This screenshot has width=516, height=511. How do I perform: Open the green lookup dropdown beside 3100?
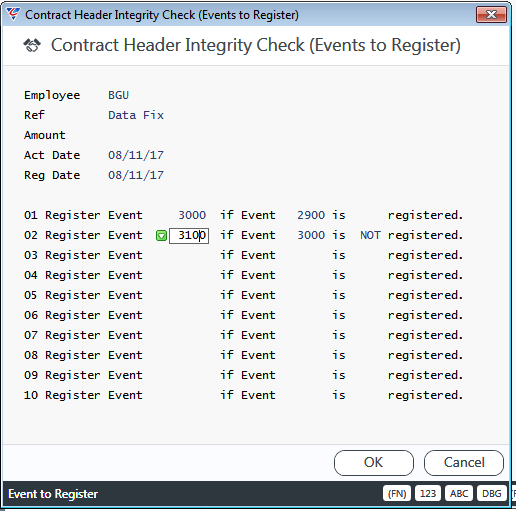coord(161,236)
